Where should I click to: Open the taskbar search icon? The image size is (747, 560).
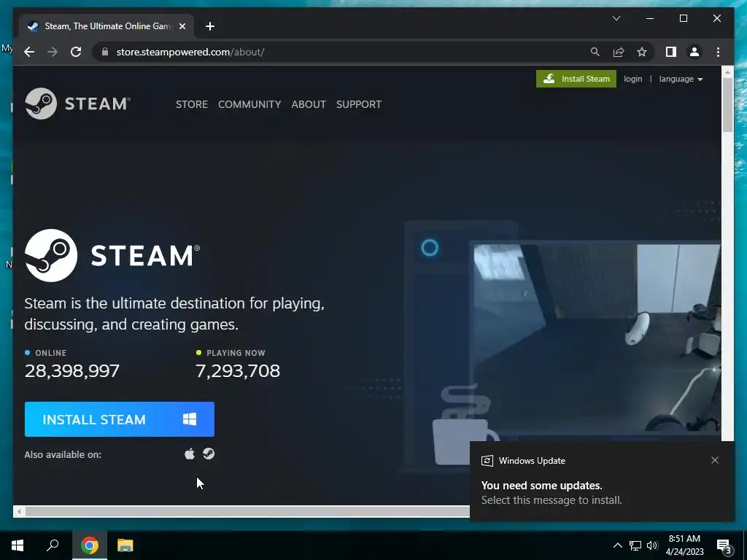pos(53,545)
